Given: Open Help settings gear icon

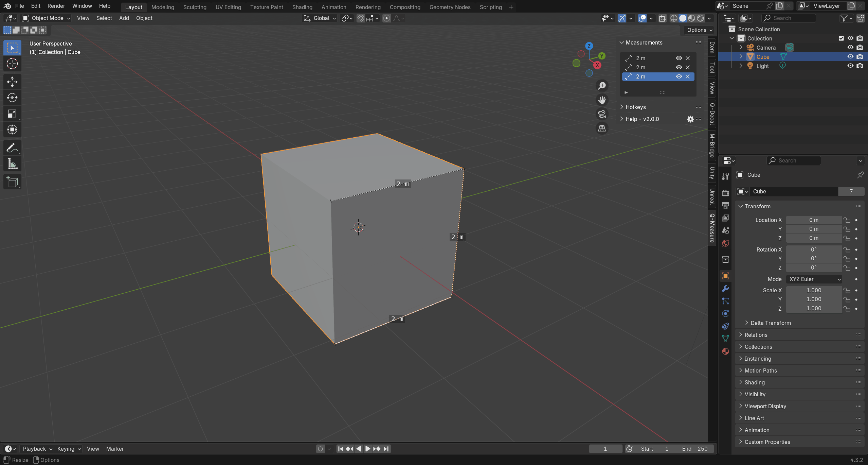Looking at the screenshot, I should pos(690,119).
